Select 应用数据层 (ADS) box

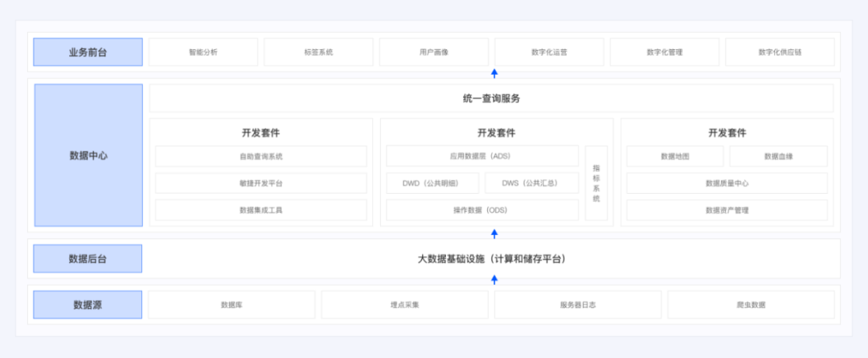(482, 156)
